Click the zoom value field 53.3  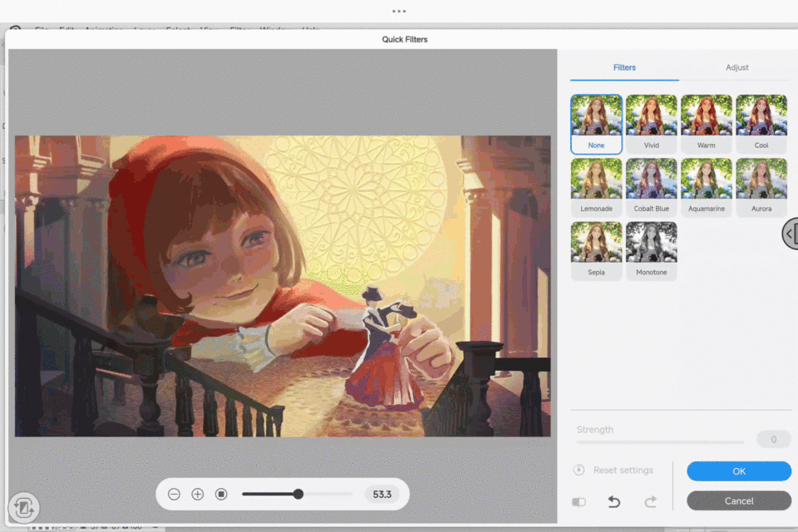[x=382, y=495]
